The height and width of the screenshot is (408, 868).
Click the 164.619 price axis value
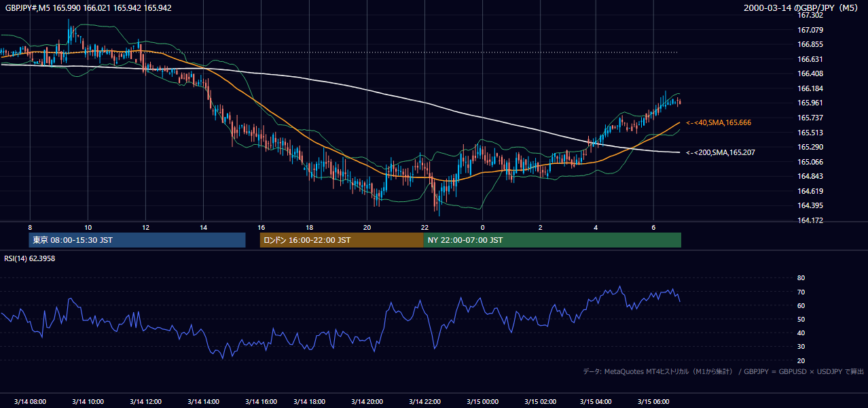pyautogui.click(x=810, y=191)
